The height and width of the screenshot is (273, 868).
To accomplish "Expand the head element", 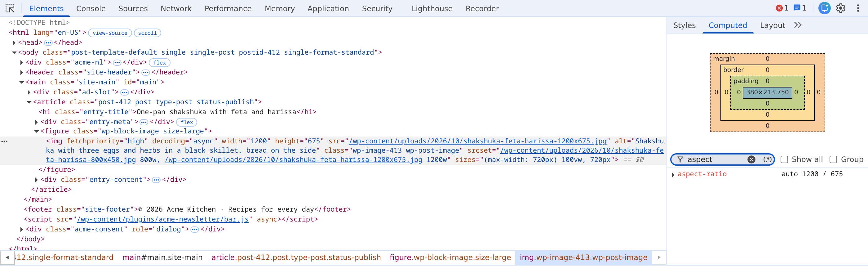I will (14, 43).
